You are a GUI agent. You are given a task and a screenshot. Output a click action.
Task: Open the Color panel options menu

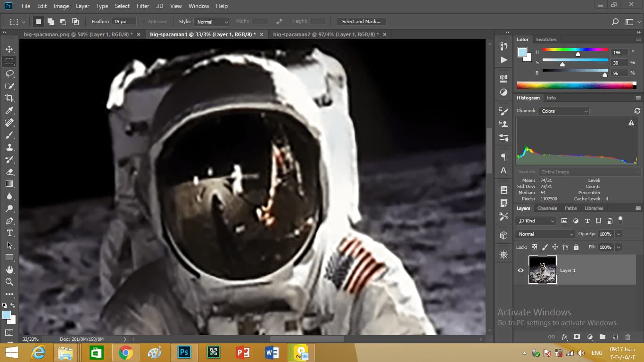pos(638,40)
